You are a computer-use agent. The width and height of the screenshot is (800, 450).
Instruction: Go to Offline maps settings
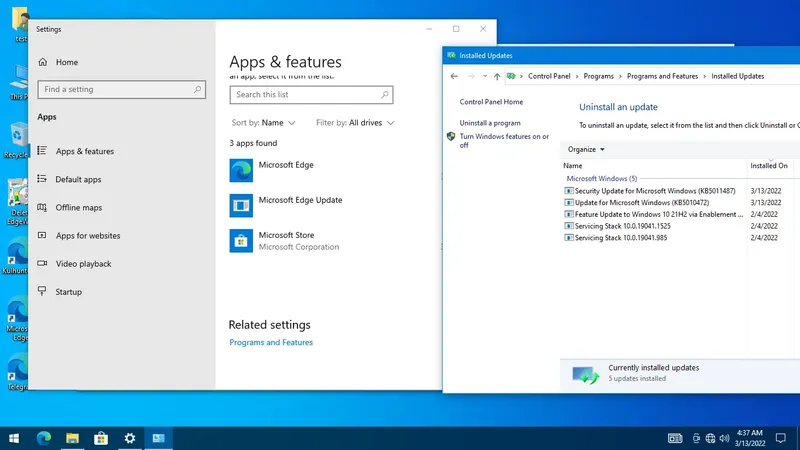(79, 207)
